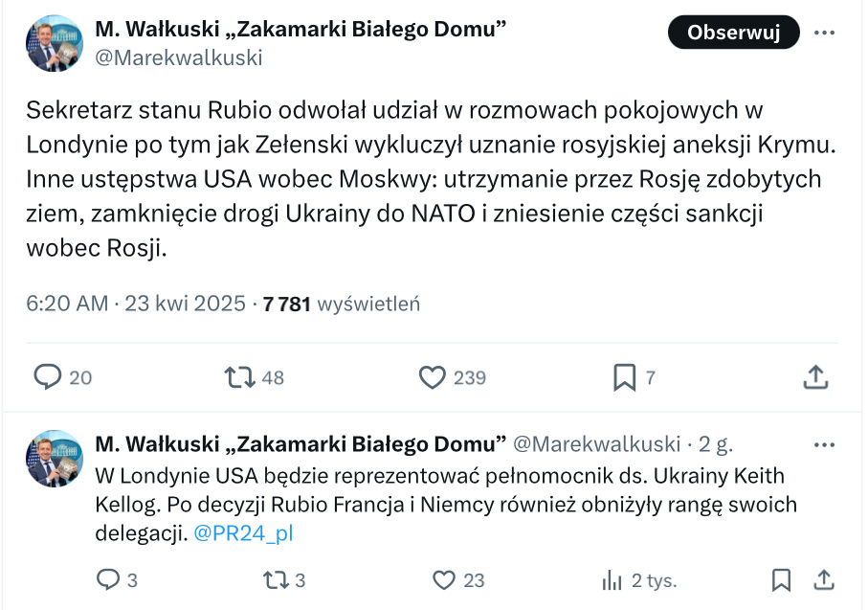Viewport: 868px width, 610px height.
Task: Open more options on reply tweet
Action: (824, 444)
